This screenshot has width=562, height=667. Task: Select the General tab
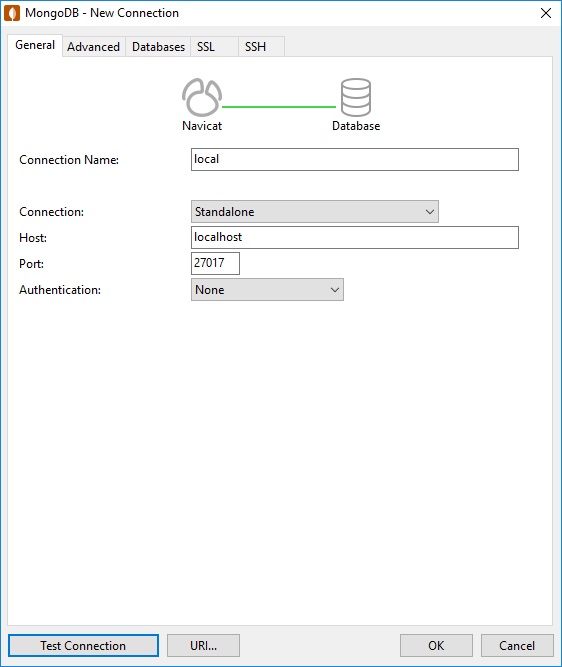tap(35, 45)
